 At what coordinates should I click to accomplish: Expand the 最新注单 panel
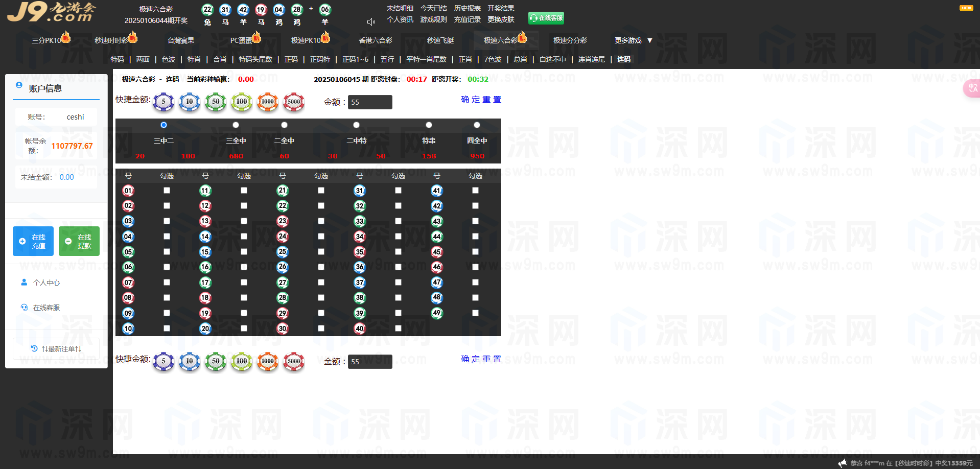coord(56,349)
